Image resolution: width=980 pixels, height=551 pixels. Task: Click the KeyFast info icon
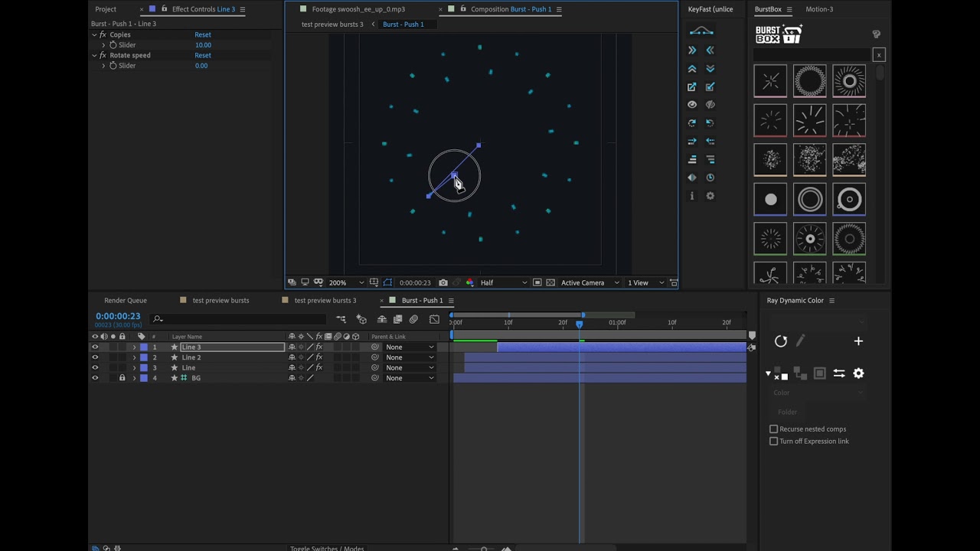tap(692, 196)
